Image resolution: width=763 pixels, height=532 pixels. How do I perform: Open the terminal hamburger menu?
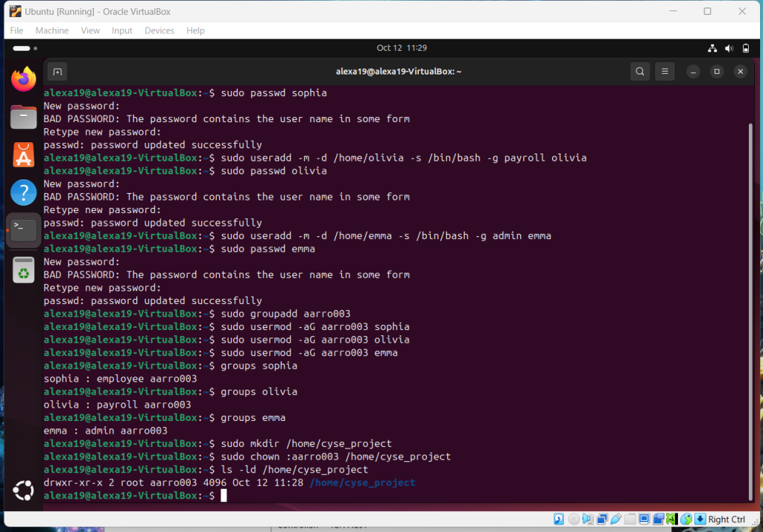[665, 72]
